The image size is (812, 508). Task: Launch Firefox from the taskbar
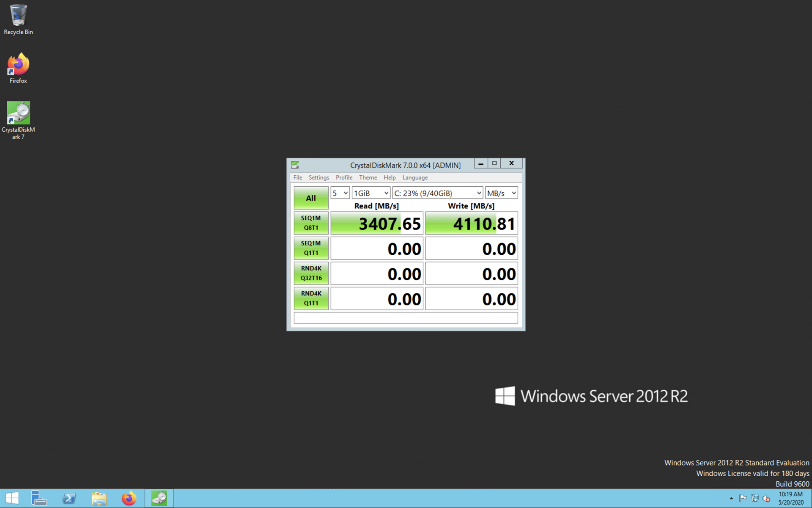tap(129, 498)
